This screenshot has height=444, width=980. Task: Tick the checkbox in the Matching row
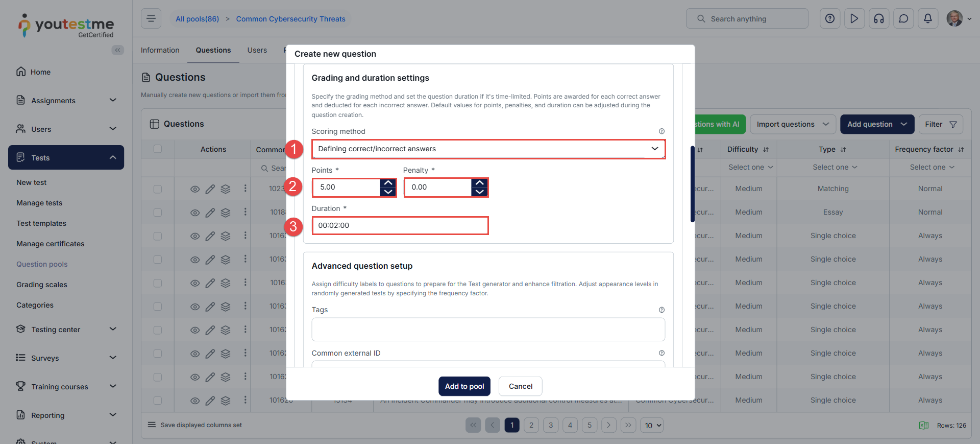click(x=158, y=189)
